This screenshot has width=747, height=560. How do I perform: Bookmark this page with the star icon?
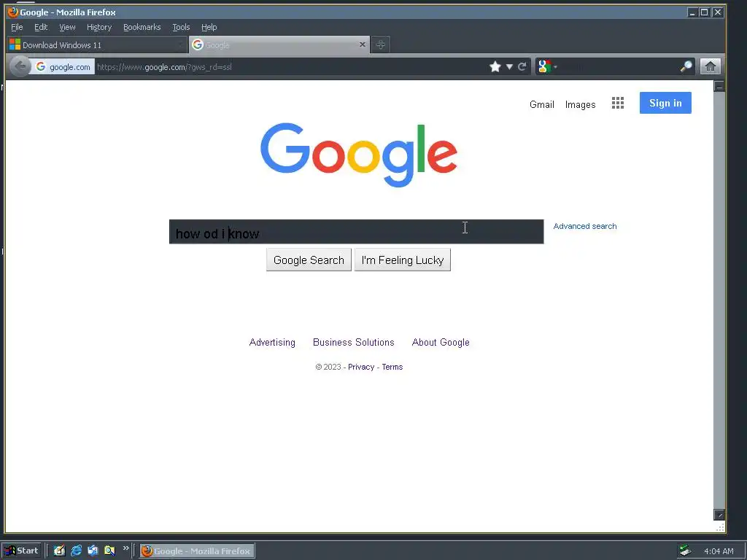pyautogui.click(x=495, y=66)
